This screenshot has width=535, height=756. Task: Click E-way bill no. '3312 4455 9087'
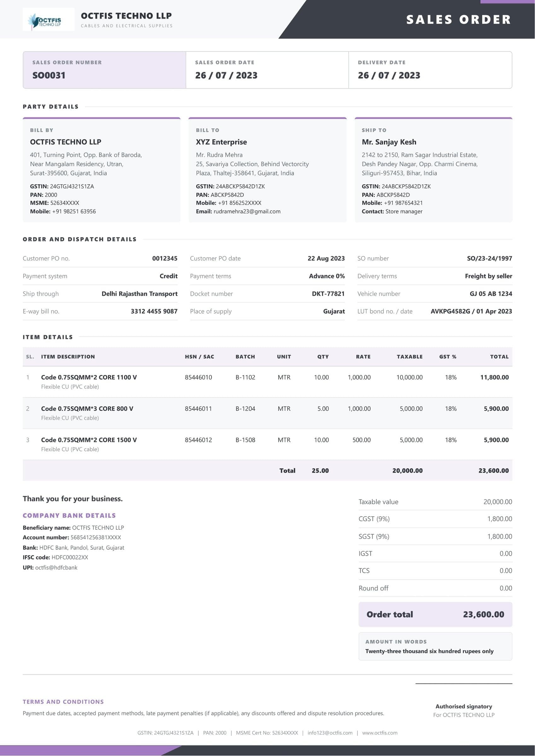tap(154, 312)
